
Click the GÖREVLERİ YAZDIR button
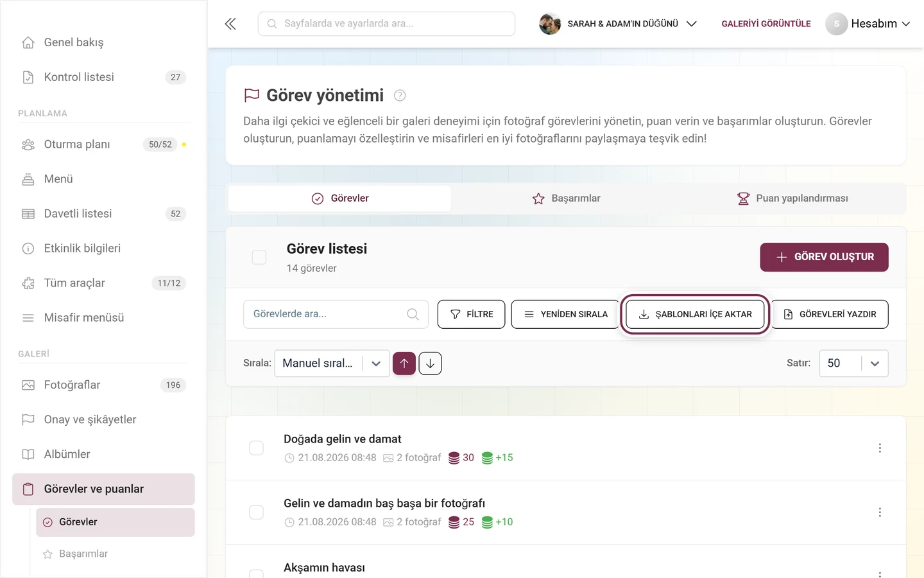[830, 314]
